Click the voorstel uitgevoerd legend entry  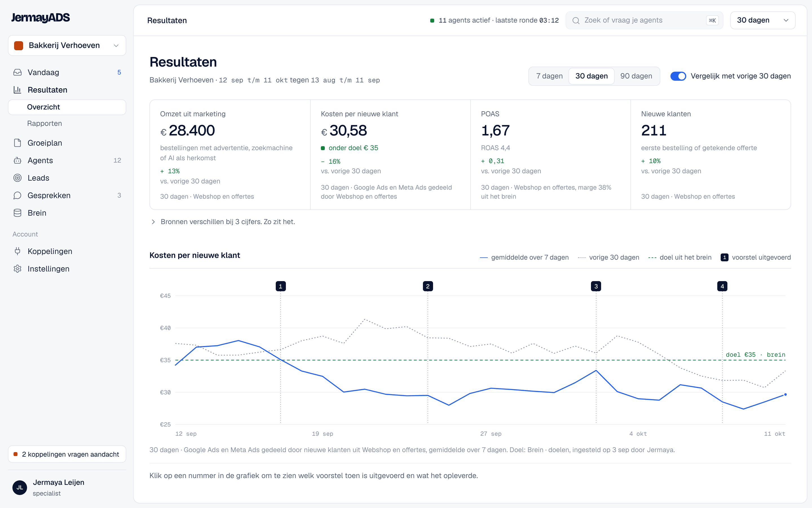756,257
